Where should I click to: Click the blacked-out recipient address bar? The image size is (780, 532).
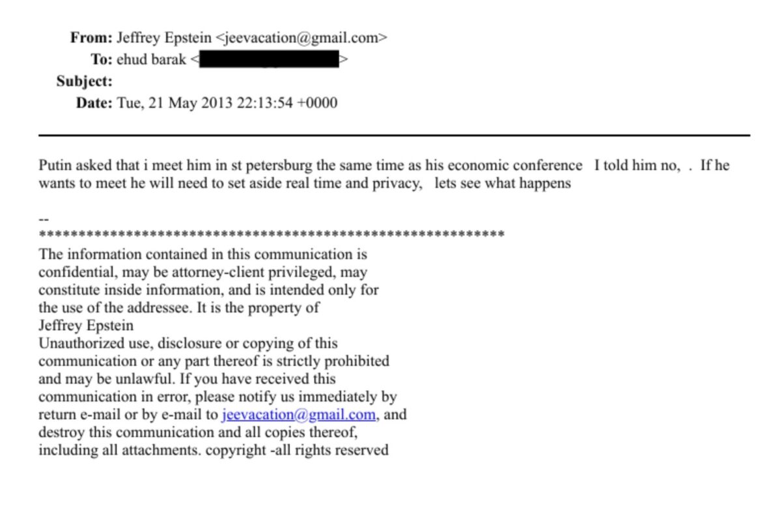[268, 60]
